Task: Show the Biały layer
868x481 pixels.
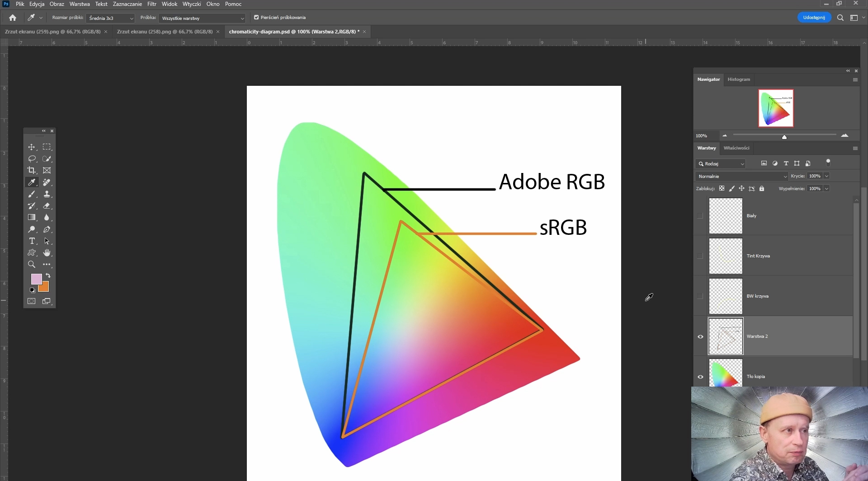Action: click(700, 216)
